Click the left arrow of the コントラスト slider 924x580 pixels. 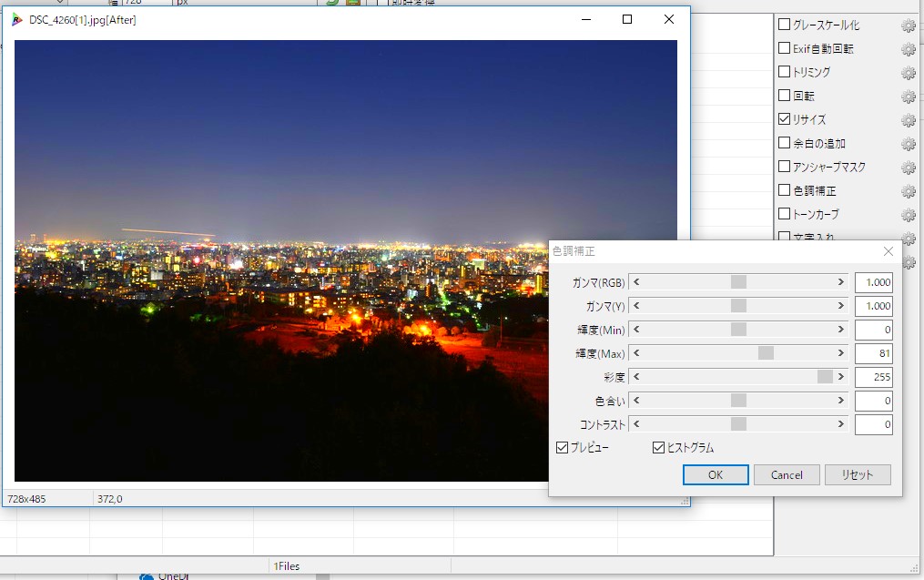[x=637, y=423]
